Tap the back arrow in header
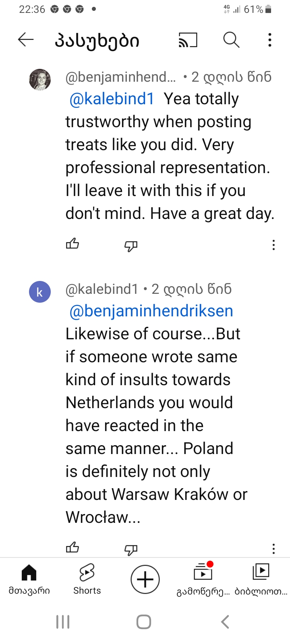 26,40
